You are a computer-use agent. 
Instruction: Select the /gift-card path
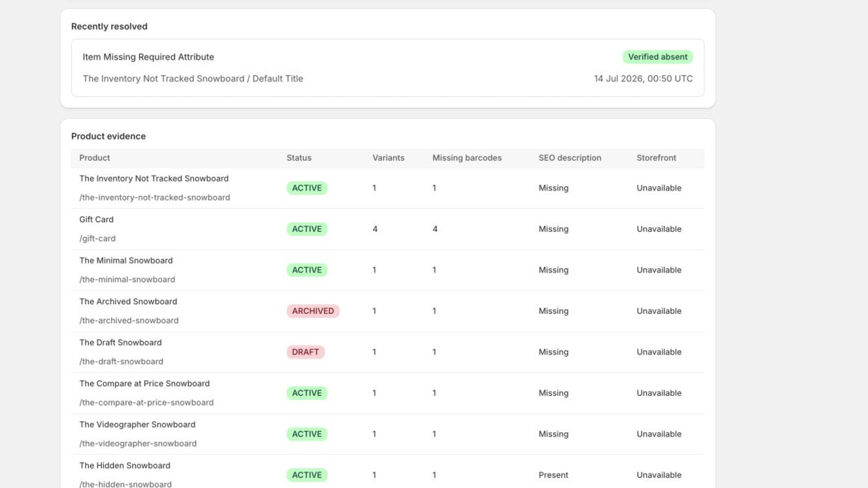coord(98,239)
